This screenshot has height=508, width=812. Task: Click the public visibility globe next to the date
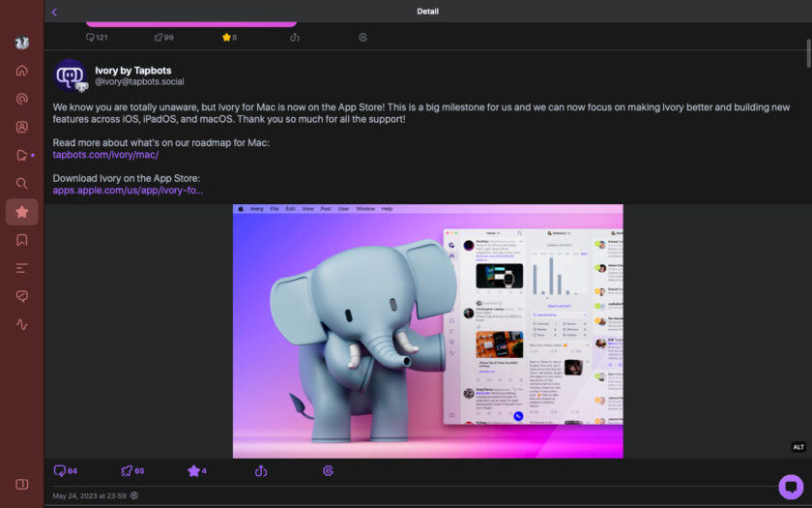click(x=134, y=495)
